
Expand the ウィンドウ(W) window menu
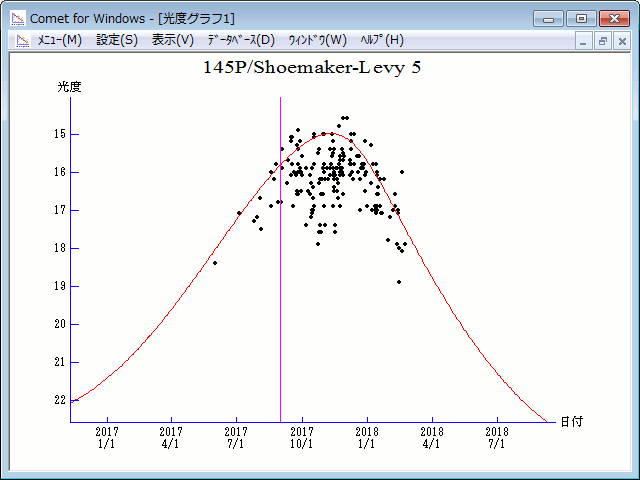click(x=317, y=40)
